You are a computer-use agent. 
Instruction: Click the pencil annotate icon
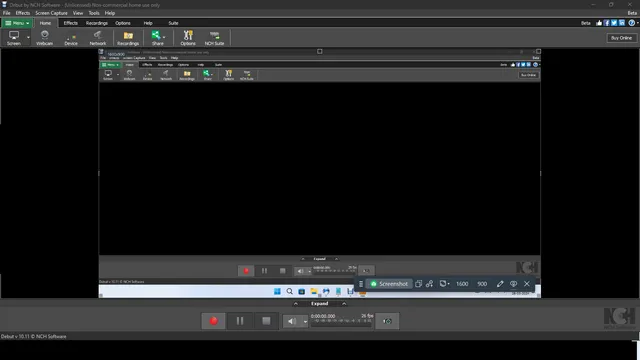[x=500, y=284]
